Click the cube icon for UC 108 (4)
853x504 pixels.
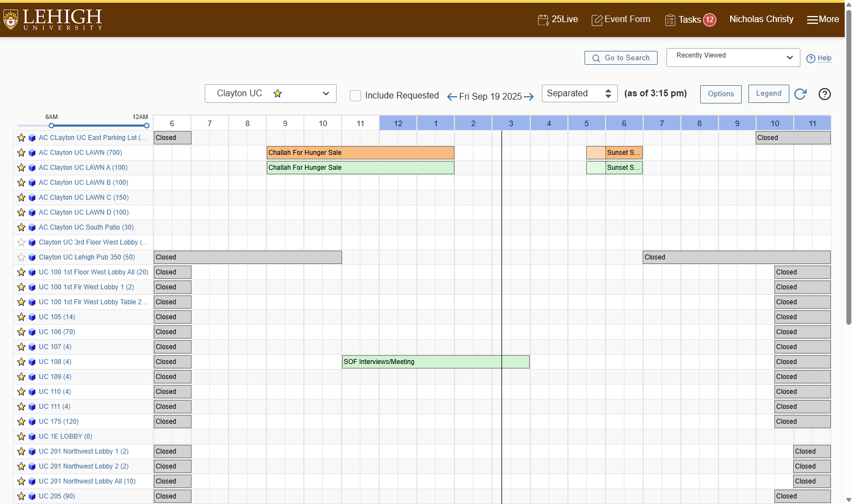[32, 362]
